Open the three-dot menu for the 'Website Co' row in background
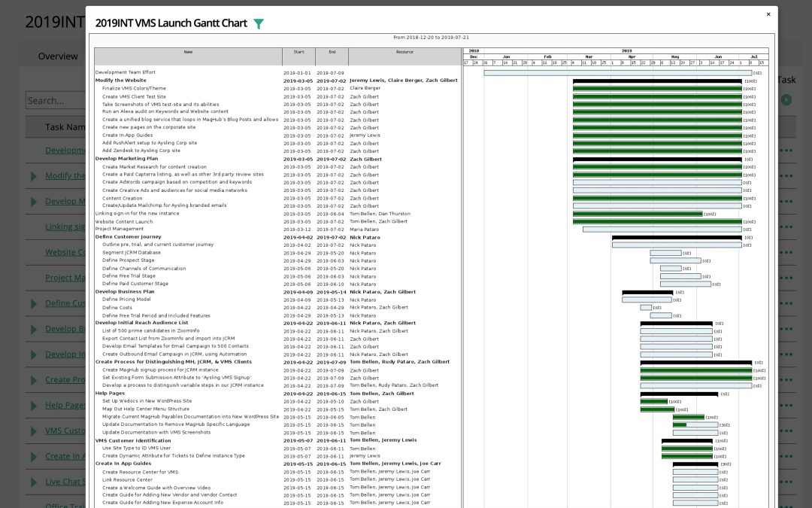This screenshot has height=508, width=812. (x=786, y=252)
